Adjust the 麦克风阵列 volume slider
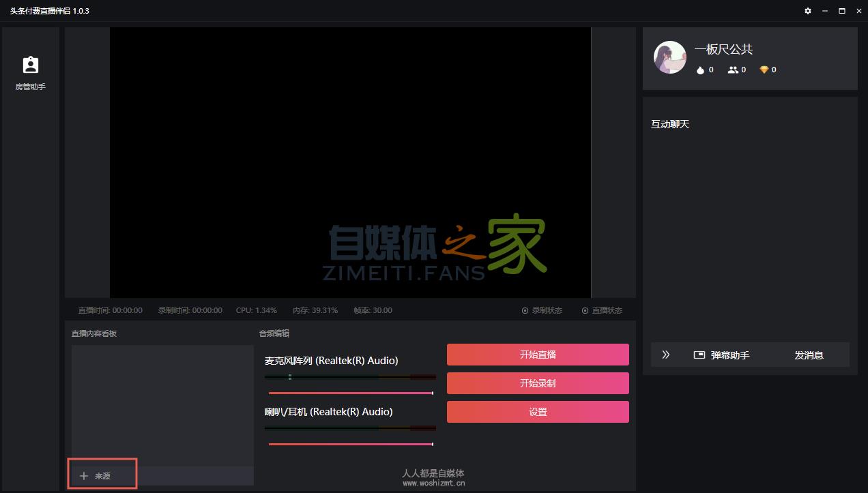Image resolution: width=868 pixels, height=493 pixels. pos(351,393)
